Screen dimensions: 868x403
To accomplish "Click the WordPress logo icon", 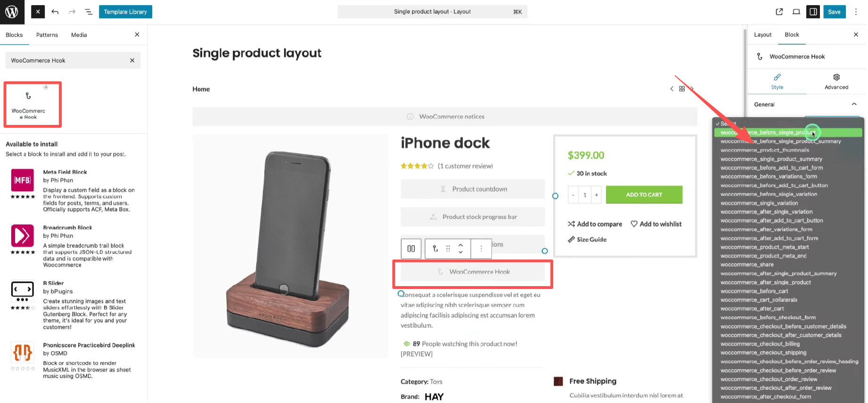I will [12, 12].
